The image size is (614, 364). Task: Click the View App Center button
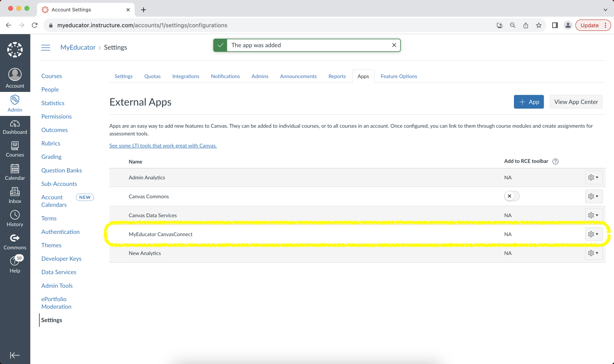(x=576, y=102)
